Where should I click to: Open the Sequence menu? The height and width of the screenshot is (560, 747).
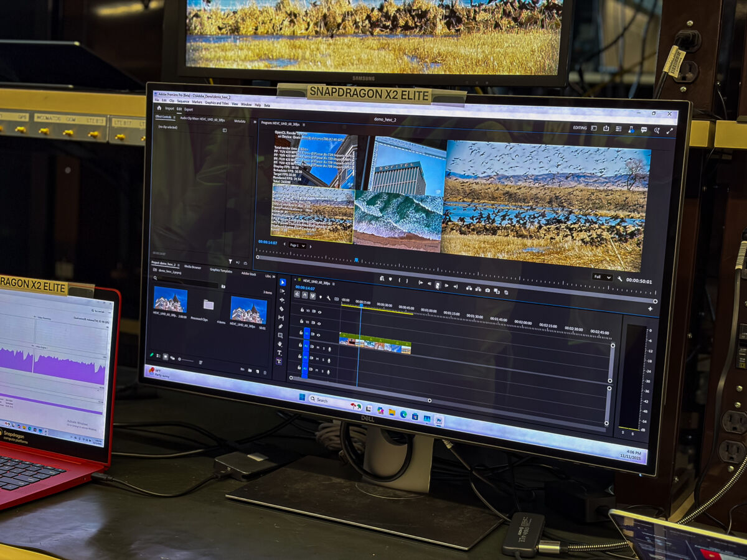coord(183,101)
